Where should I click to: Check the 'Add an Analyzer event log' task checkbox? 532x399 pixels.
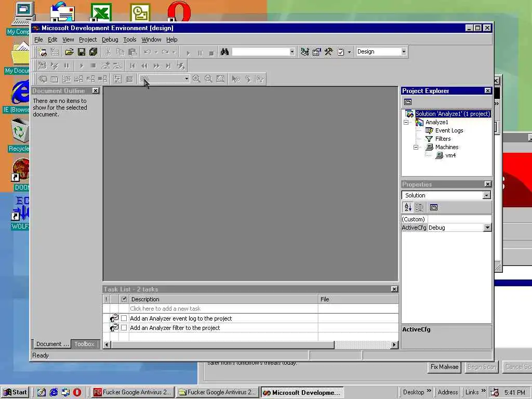tap(124, 318)
